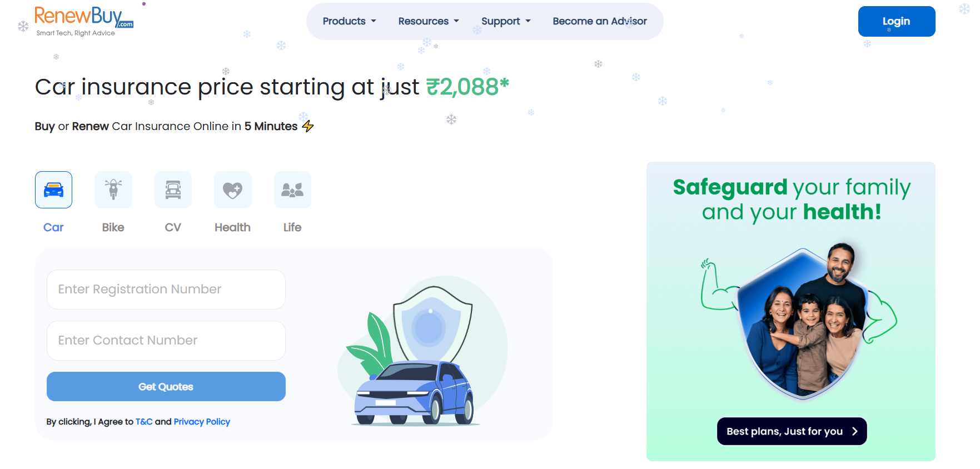Select the Bike insurance scooter icon
The width and height of the screenshot is (980, 469).
[113, 189]
